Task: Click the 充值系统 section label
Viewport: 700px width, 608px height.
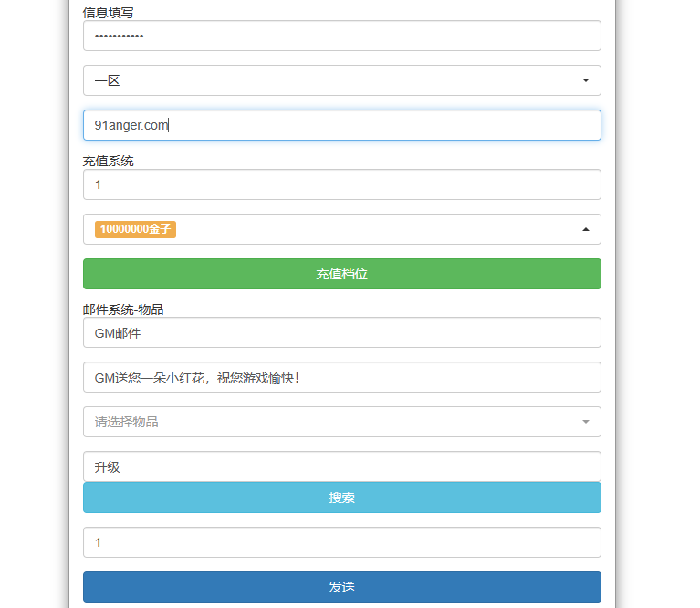Action: coord(108,161)
